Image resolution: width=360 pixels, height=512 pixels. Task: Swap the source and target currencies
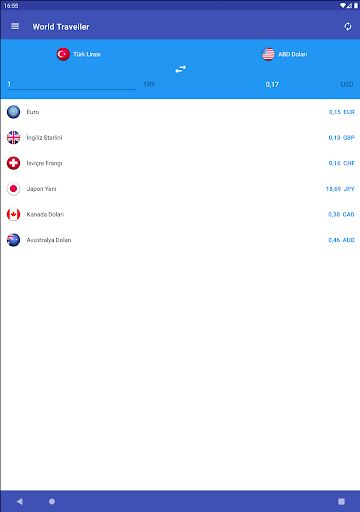click(x=181, y=69)
